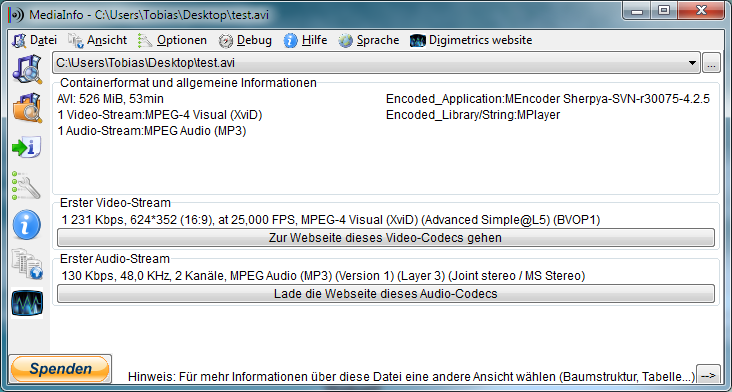Click the export icon with green arrow

27,147
